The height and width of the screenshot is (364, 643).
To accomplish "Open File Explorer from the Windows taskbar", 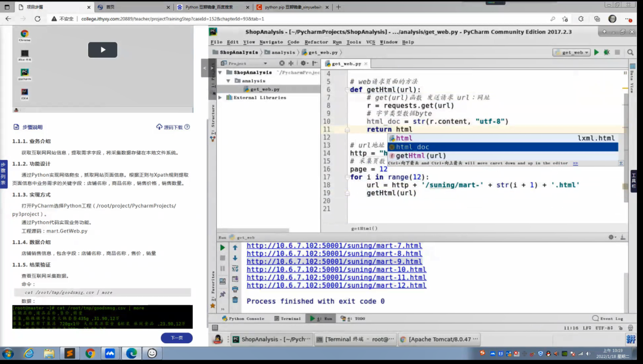I will point(49,353).
